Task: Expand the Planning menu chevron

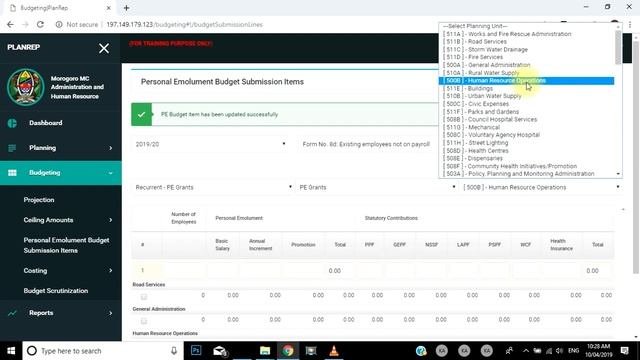Action: tap(111, 148)
